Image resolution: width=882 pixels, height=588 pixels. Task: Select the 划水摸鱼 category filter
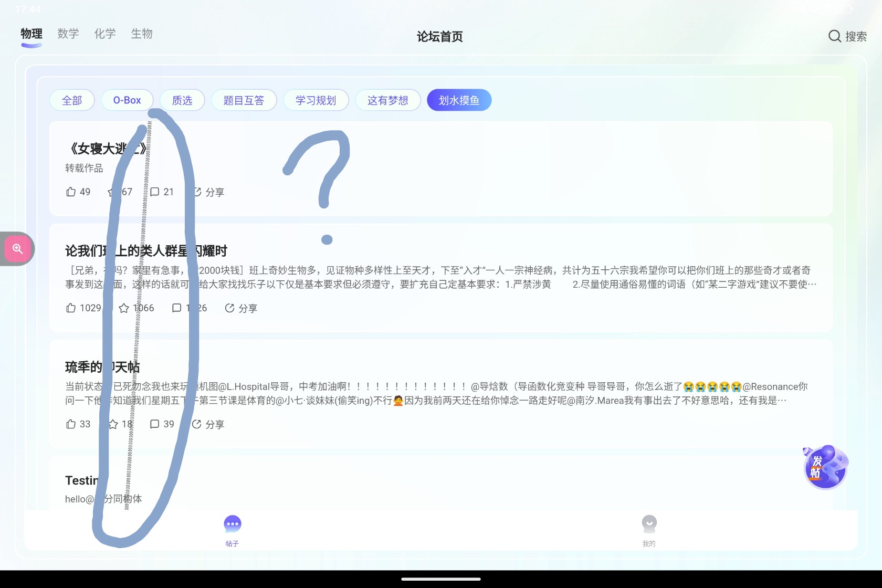tap(459, 100)
